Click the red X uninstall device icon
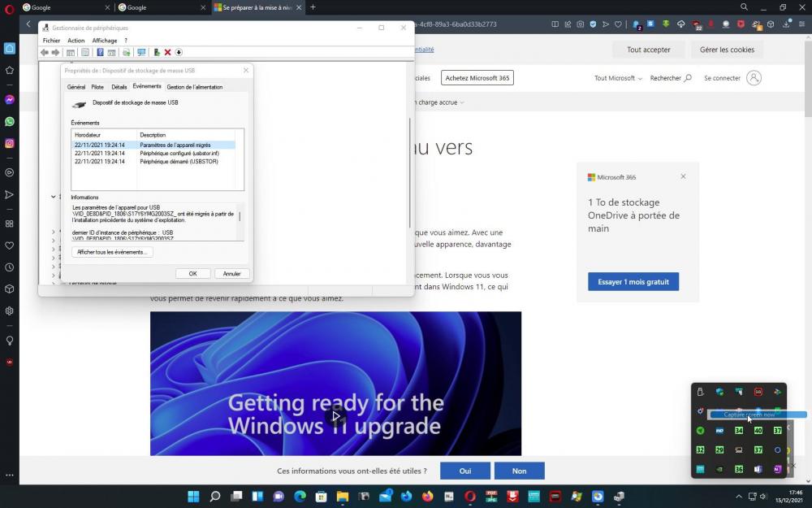Viewport: 812px width, 508px height. point(167,53)
